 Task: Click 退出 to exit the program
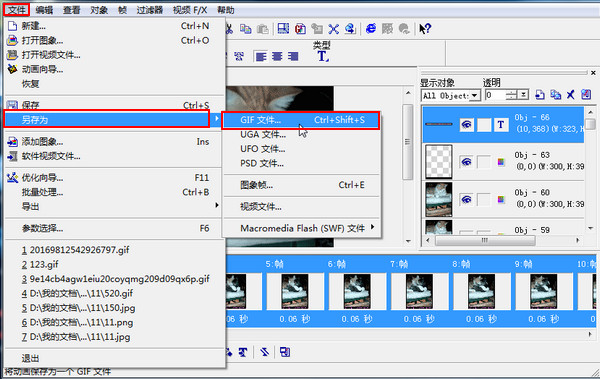click(30, 358)
